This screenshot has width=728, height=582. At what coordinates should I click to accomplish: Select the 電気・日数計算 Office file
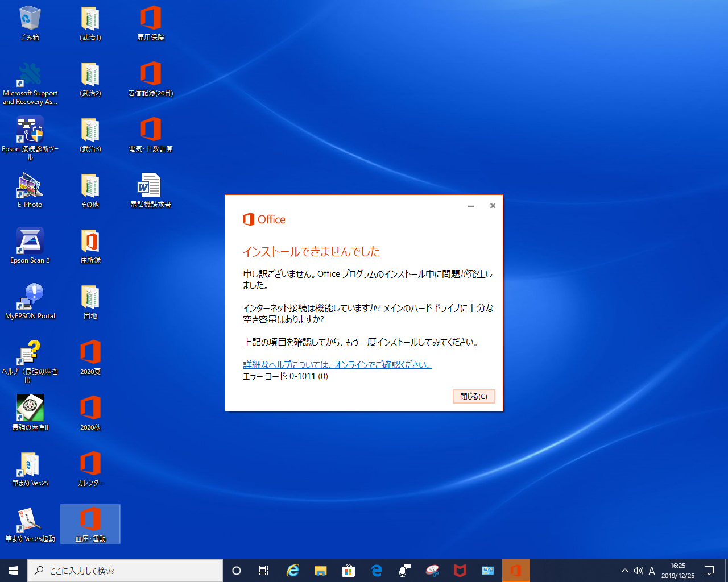click(x=151, y=135)
